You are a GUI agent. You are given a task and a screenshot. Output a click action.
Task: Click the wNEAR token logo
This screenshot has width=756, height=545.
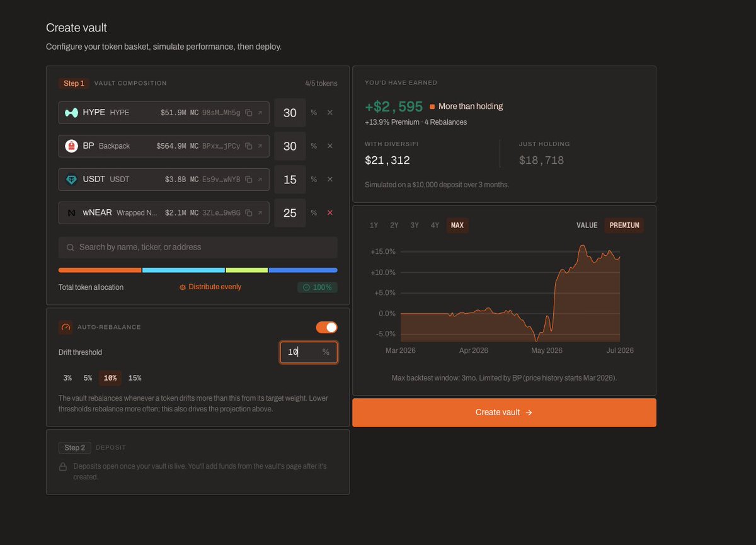tap(71, 213)
